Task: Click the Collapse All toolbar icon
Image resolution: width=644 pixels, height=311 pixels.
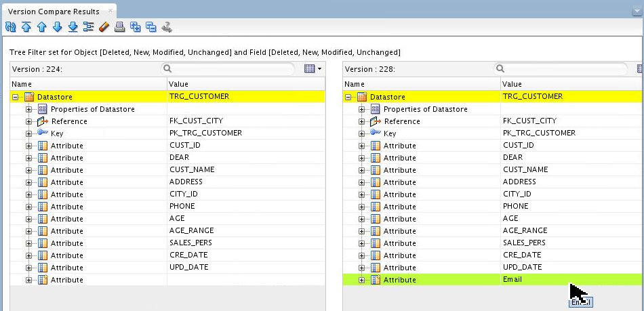Action: tap(150, 27)
